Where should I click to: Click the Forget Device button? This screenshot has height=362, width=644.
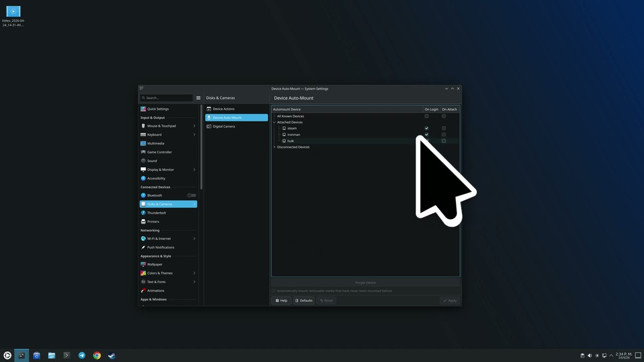click(366, 283)
